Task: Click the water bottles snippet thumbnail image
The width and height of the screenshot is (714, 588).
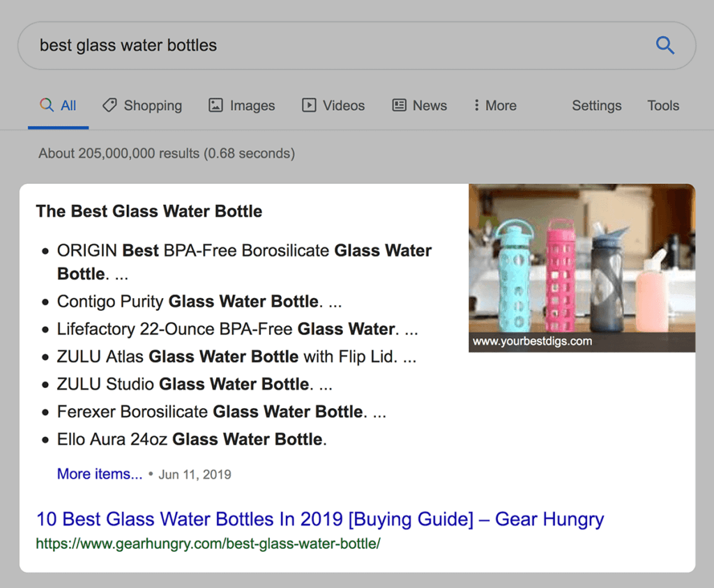Action: pyautogui.click(x=581, y=267)
